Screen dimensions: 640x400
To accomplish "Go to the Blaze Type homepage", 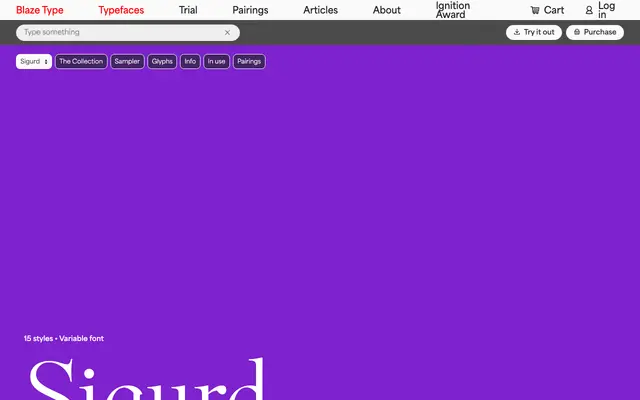I will click(40, 10).
